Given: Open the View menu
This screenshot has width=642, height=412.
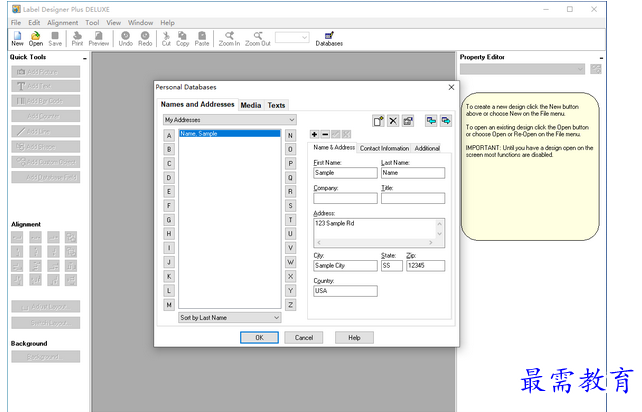Looking at the screenshot, I should pyautogui.click(x=113, y=23).
